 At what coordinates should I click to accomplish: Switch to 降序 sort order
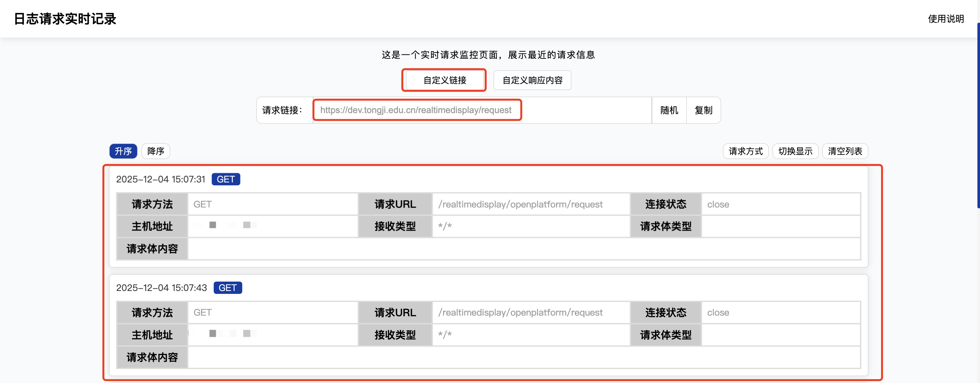[155, 151]
